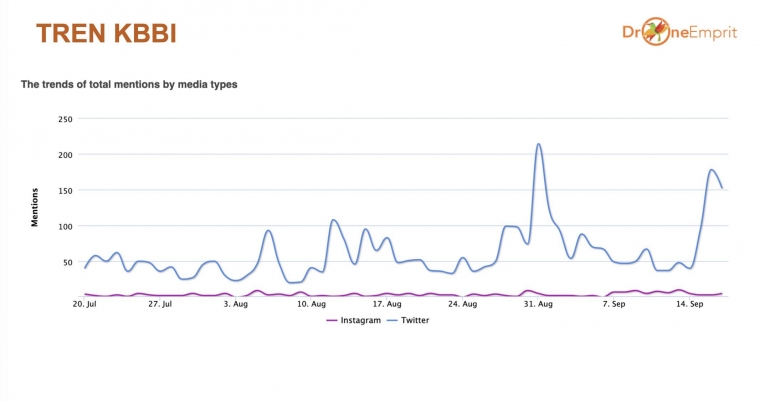Toggle the Twitter legend entry
This screenshot has height=402, width=760.
[408, 320]
